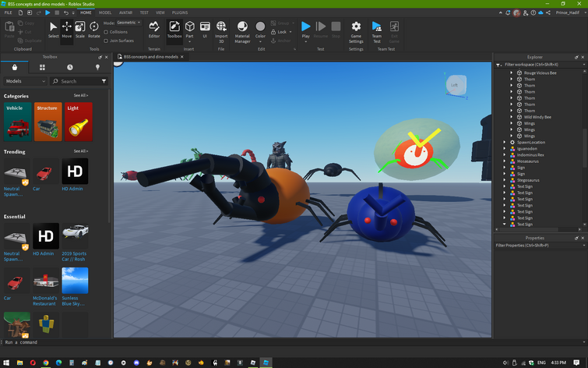Open Toolbox Creations lightbulb tab

point(97,67)
